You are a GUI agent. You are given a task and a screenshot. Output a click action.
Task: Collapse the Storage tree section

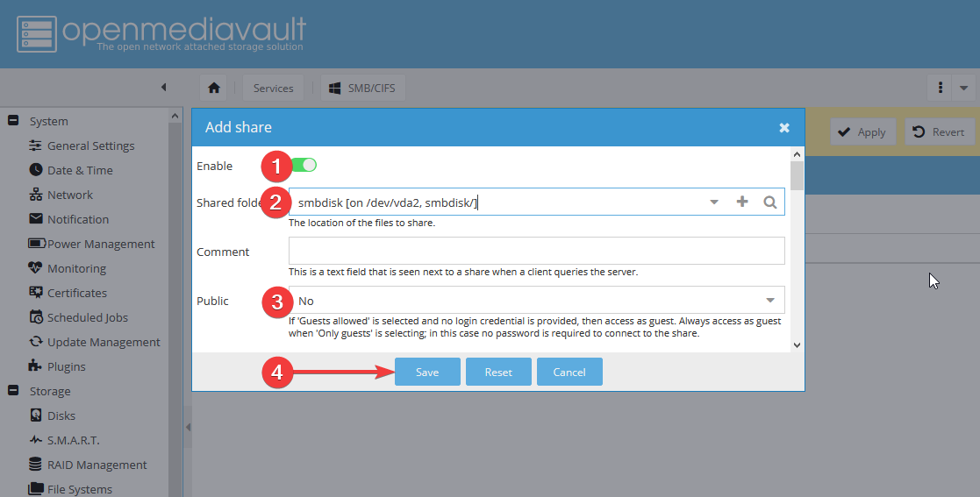[x=13, y=391]
